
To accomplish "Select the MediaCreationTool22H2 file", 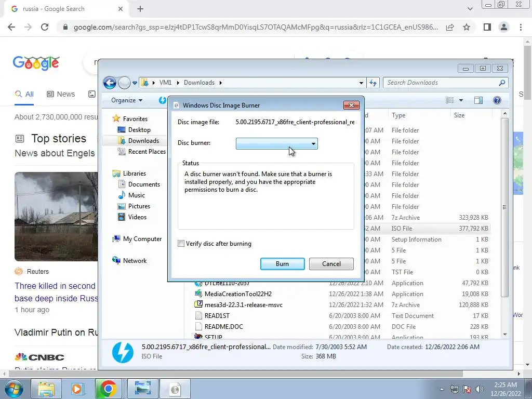I will [238, 294].
